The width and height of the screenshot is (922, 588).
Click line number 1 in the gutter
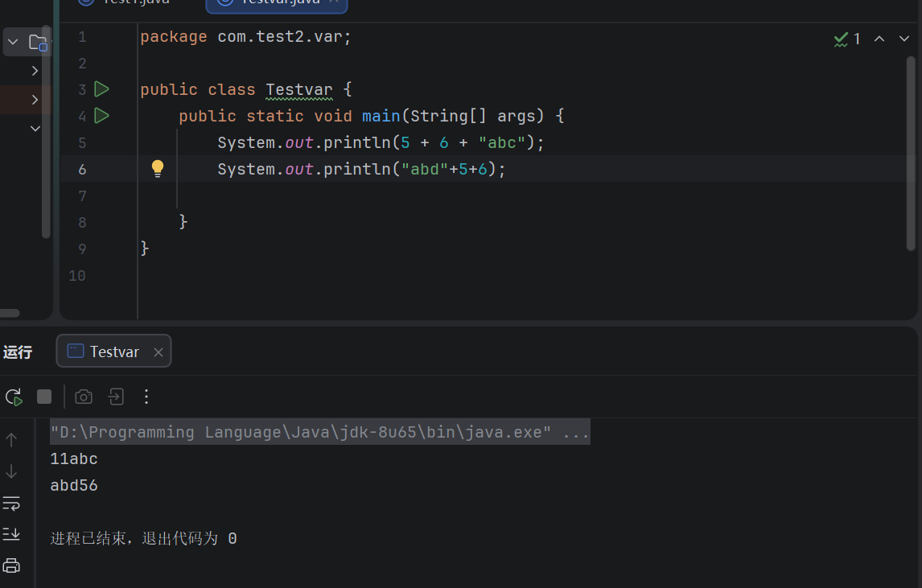(x=82, y=37)
